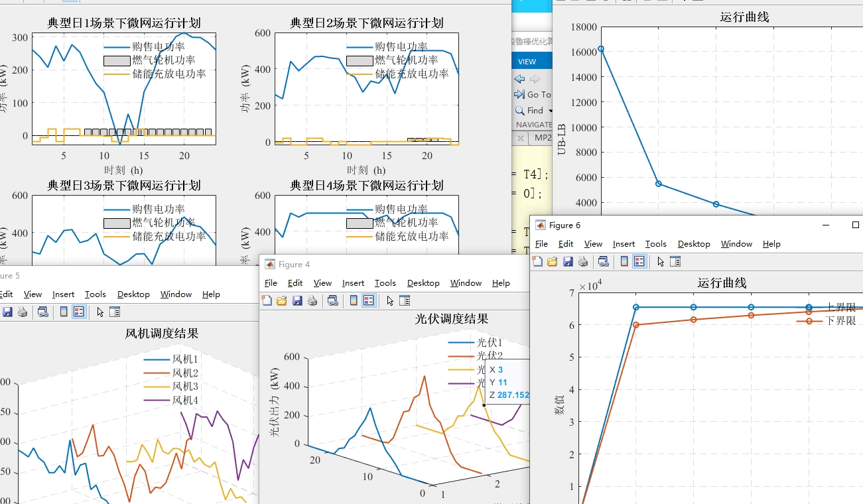863x504 pixels.
Task: Click Open File icon in Figure 6 toolbar
Action: [553, 261]
